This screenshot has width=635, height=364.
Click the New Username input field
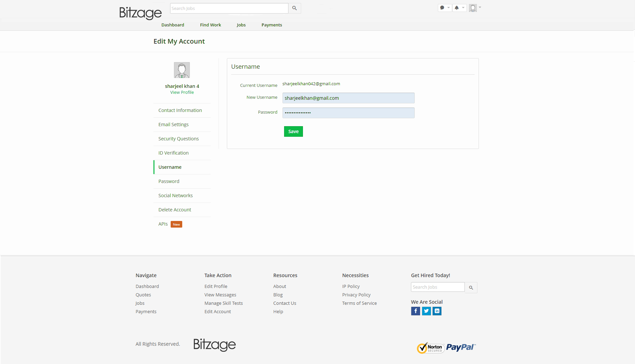pos(348,98)
